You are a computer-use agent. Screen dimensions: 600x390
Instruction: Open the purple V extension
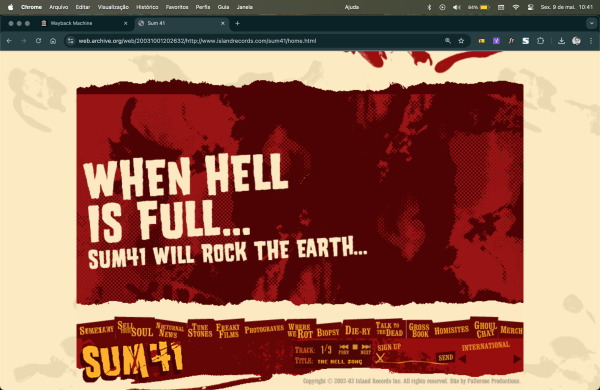[x=496, y=41]
